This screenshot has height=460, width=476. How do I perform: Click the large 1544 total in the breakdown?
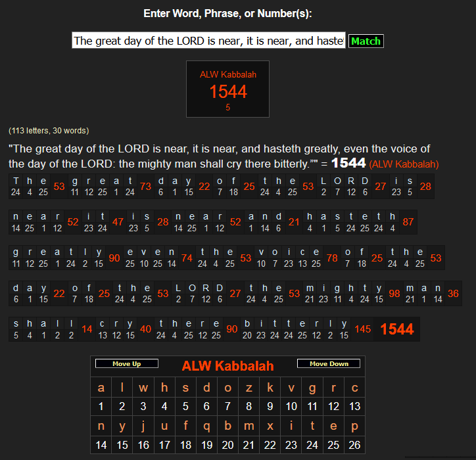397,329
